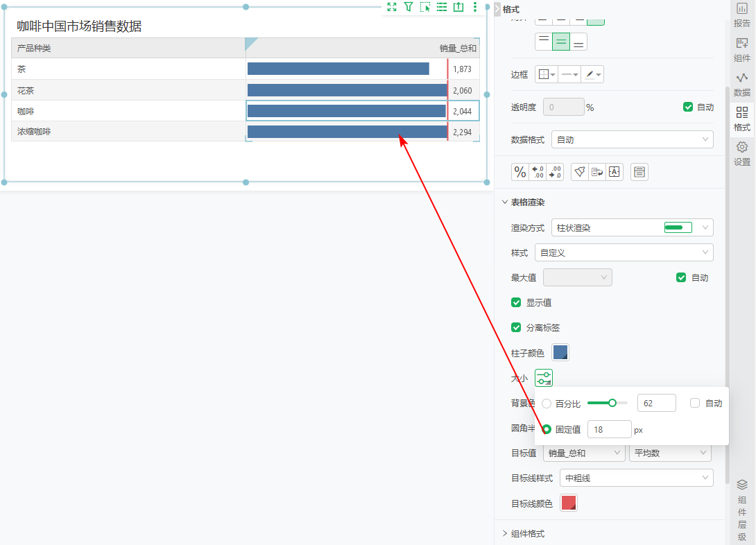Viewport: 756px width, 545px height.
Task: Open the 数据格式 dropdown
Action: click(x=632, y=140)
